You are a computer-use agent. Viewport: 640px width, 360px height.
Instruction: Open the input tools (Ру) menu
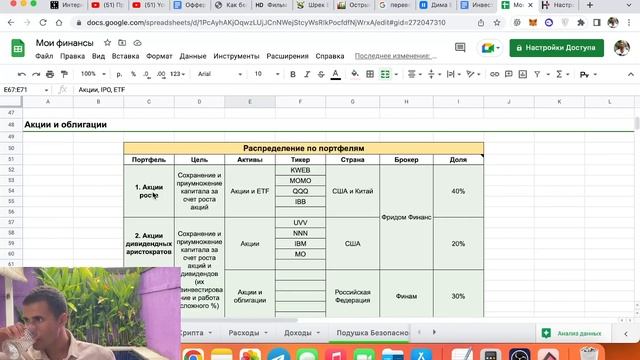588,75
